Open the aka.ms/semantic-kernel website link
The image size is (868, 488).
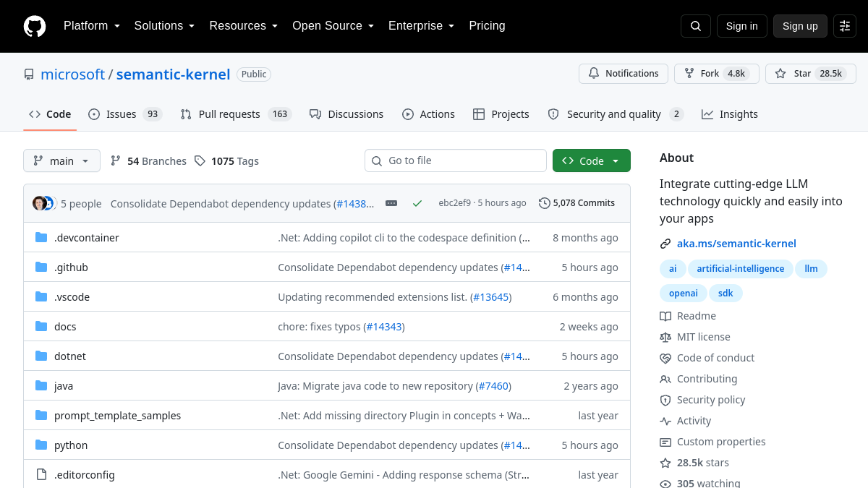pyautogui.click(x=736, y=244)
